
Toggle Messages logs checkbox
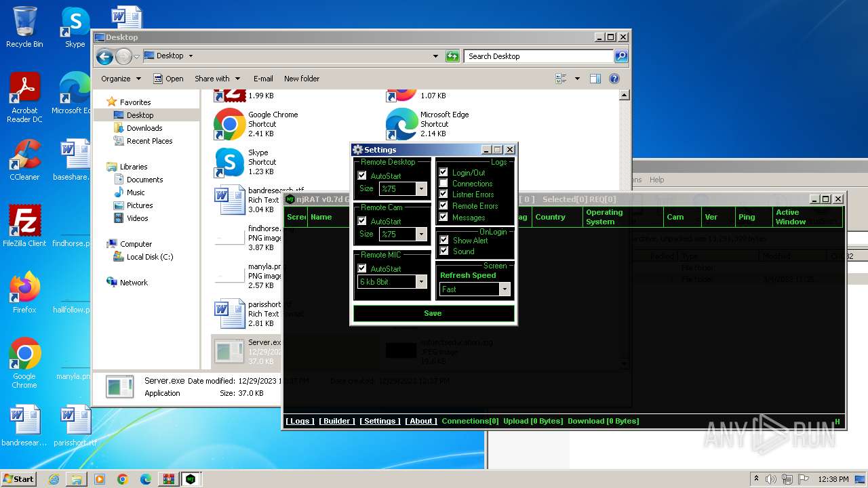coord(443,217)
